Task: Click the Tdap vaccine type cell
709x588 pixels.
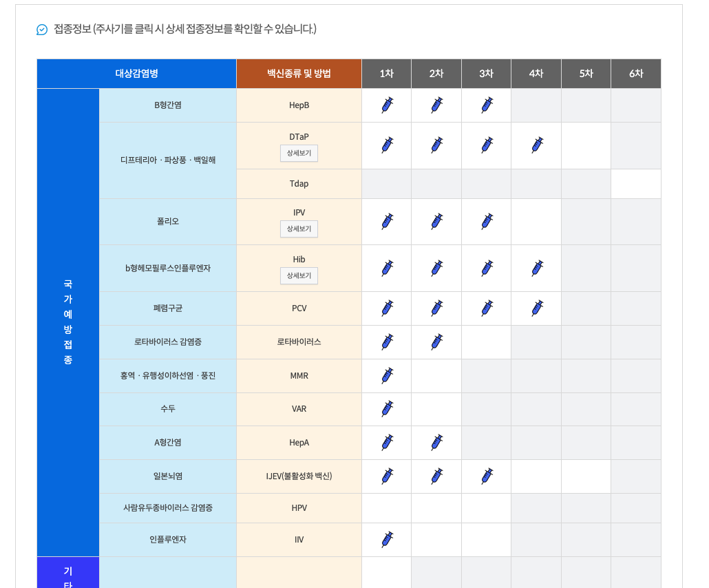Action: (299, 184)
